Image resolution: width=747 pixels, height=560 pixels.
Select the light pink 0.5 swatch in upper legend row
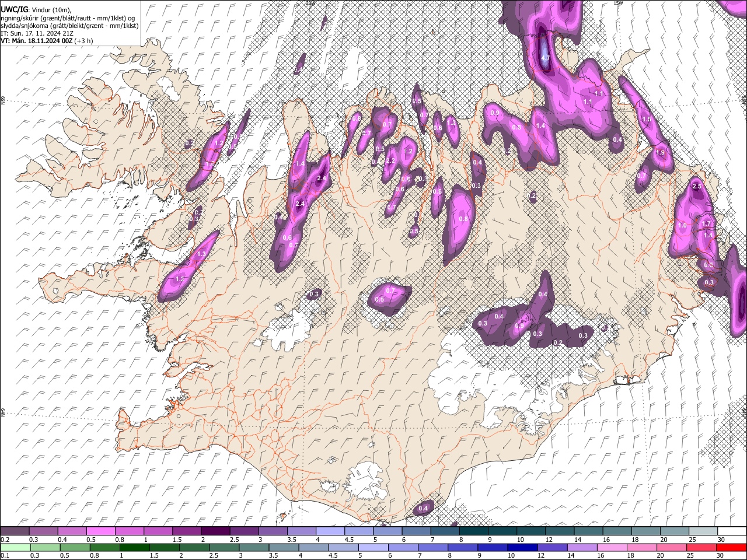(100, 531)
